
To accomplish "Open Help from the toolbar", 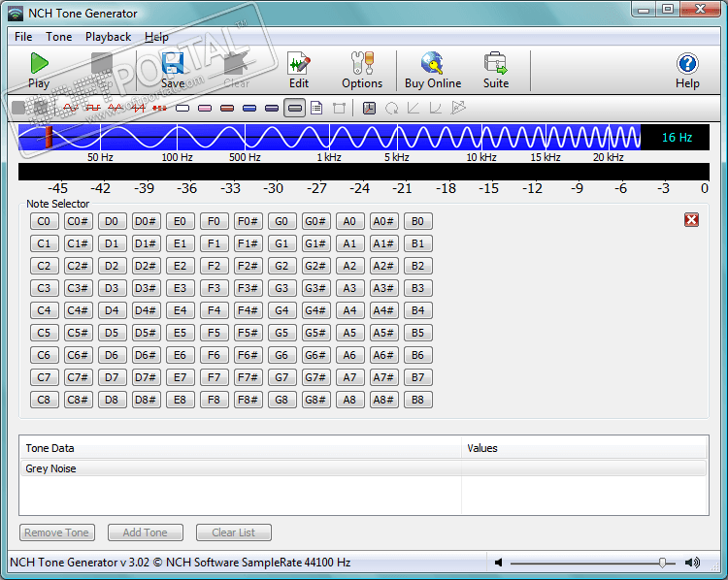I will (x=687, y=71).
